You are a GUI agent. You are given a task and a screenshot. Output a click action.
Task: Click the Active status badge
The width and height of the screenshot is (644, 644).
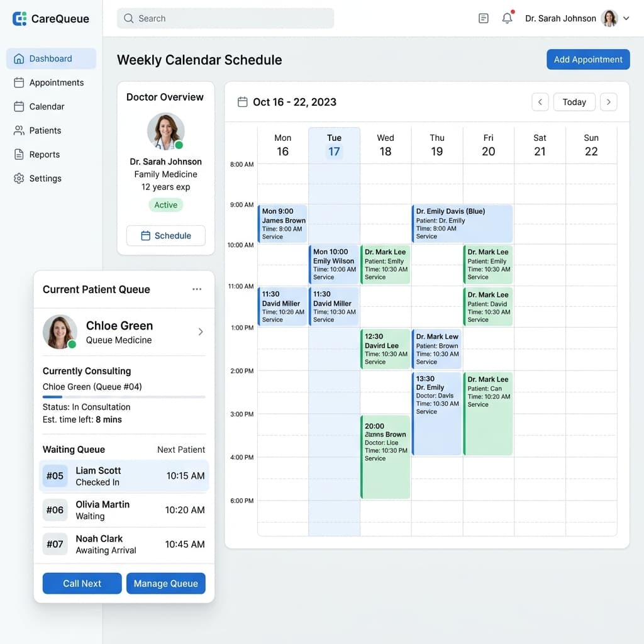pos(166,205)
